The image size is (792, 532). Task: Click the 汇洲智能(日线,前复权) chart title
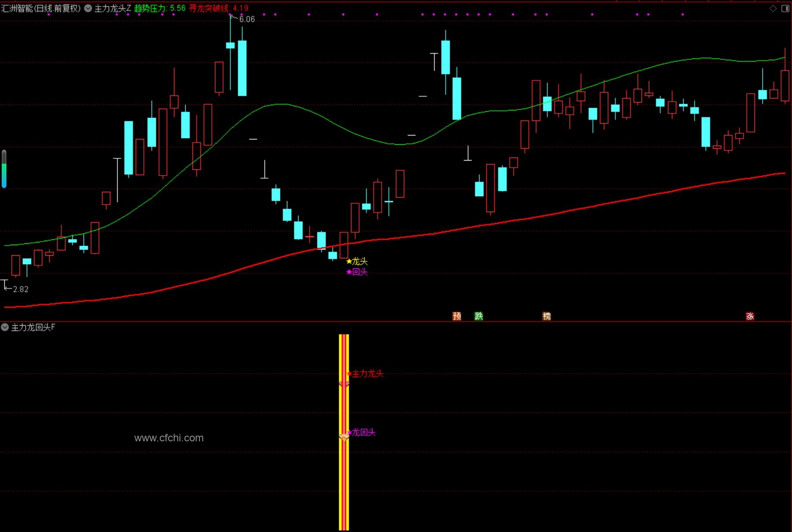coord(41,8)
